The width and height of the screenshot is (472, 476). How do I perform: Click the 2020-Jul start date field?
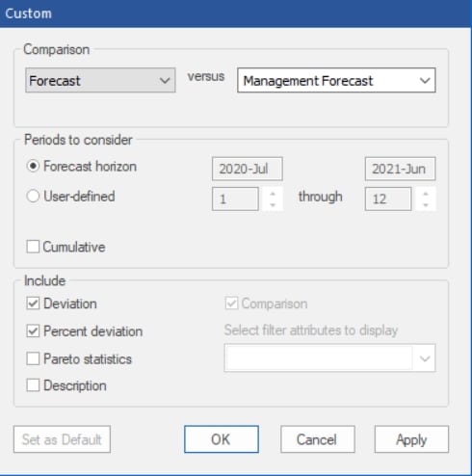click(x=248, y=169)
